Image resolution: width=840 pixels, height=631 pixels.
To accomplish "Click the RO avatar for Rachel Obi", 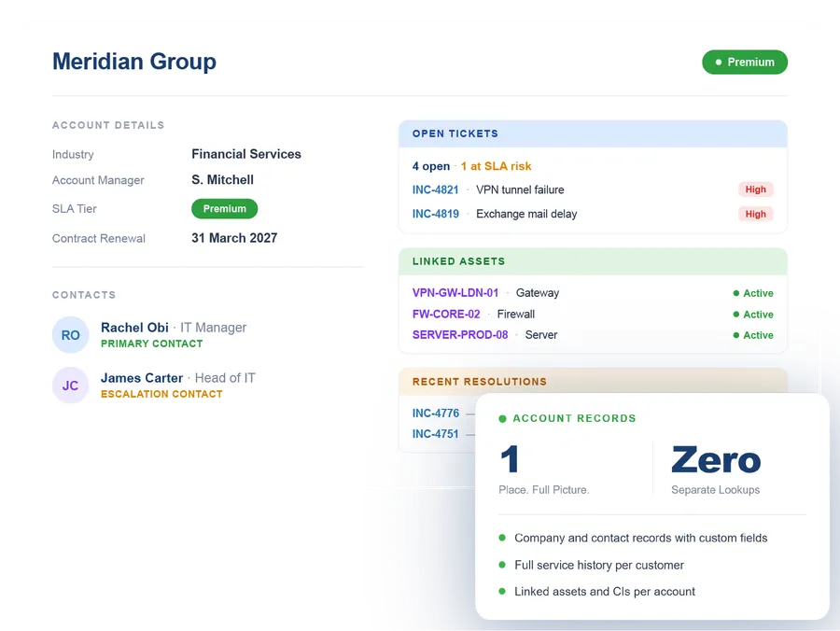I will point(70,335).
